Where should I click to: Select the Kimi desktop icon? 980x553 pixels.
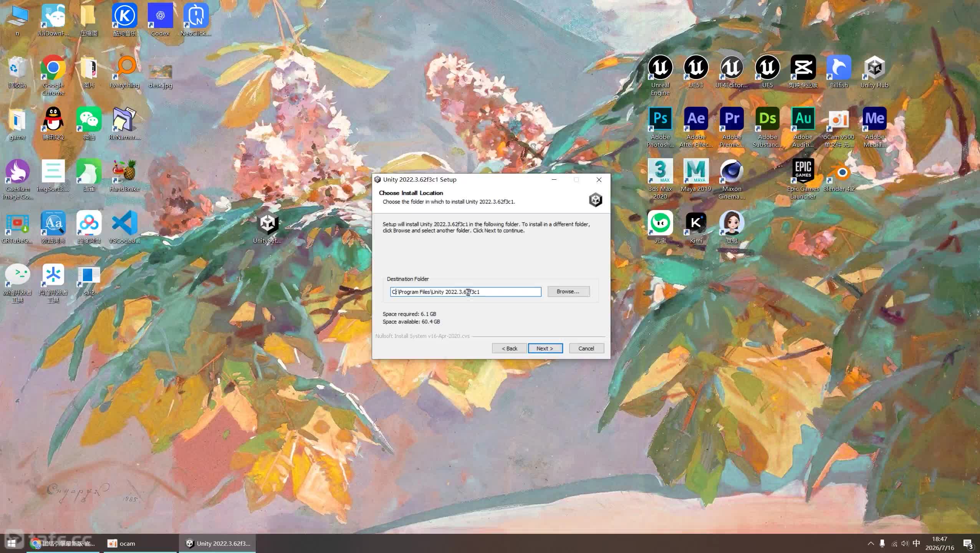pyautogui.click(x=696, y=228)
